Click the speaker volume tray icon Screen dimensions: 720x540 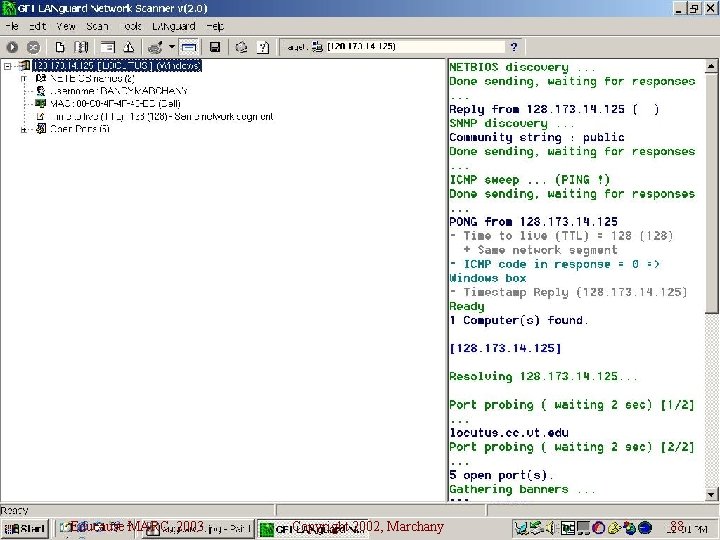pyautogui.click(x=550, y=529)
